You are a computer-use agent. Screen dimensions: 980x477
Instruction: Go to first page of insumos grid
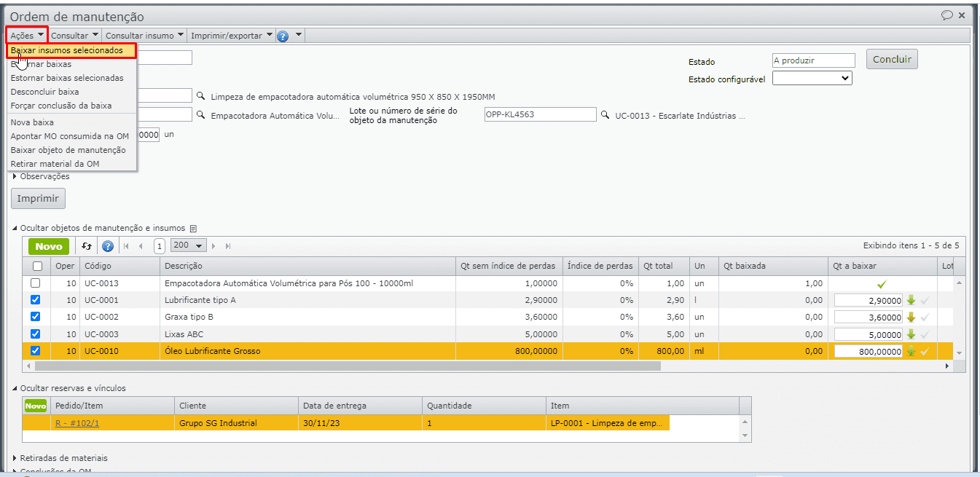[x=126, y=246]
